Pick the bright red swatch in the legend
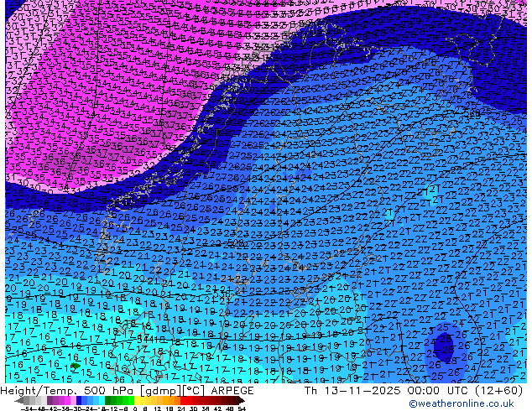The width and height of the screenshot is (532, 411). [183, 401]
